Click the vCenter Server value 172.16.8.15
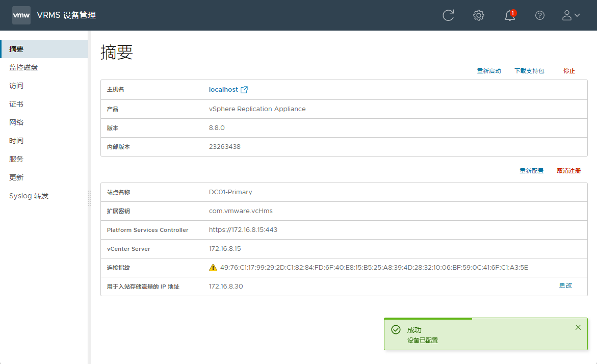Screen dimensions: 597x364 tap(225, 249)
